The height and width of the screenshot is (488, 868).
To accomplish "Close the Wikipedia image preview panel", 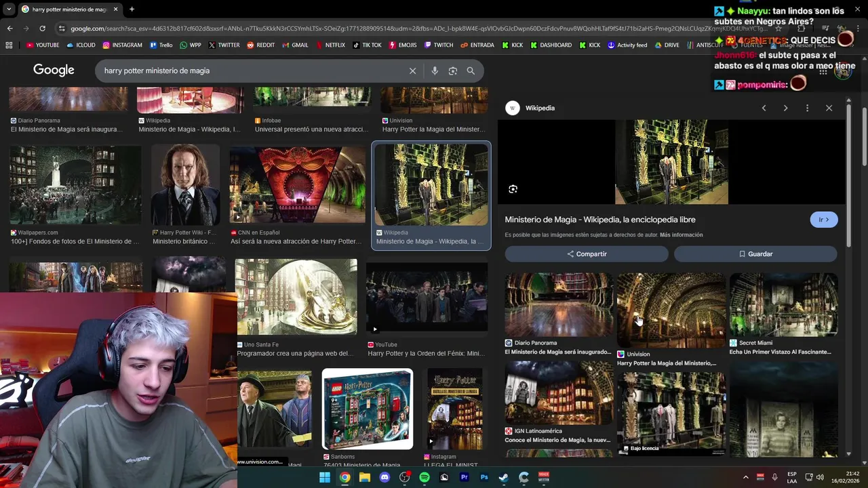I will [829, 108].
